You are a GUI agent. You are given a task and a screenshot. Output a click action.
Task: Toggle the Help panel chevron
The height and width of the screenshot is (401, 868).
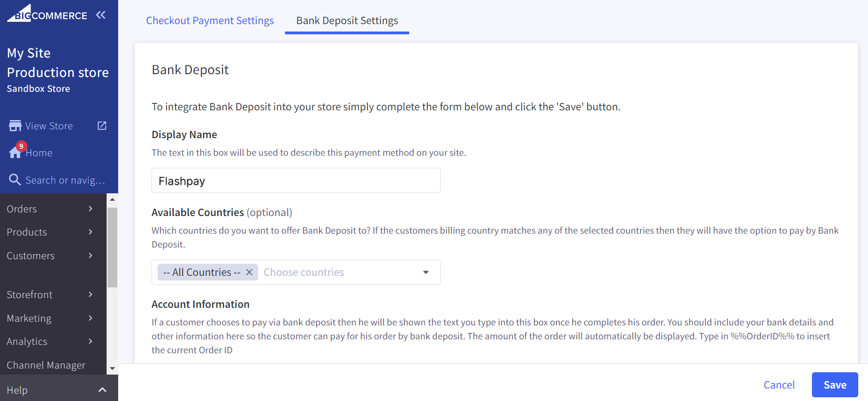102,390
